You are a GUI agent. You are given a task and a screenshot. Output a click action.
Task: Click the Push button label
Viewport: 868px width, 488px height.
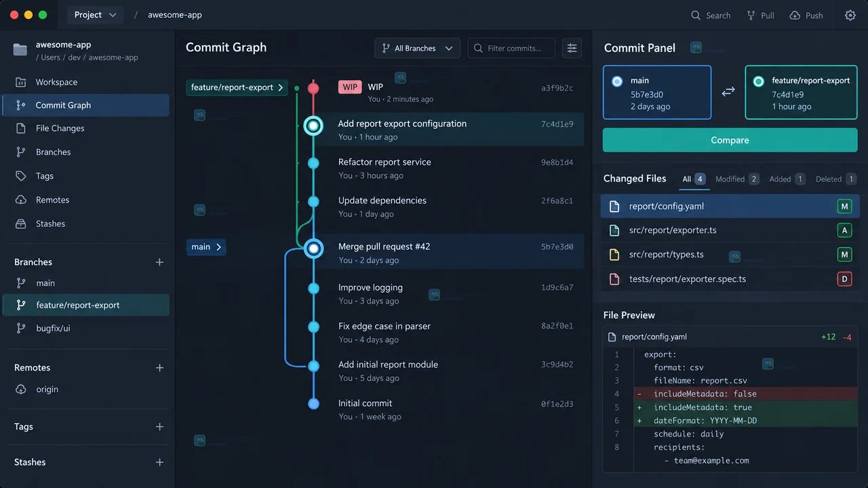814,16
